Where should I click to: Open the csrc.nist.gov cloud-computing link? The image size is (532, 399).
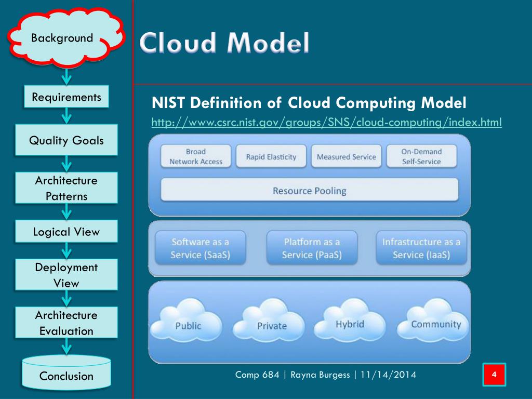(326, 122)
